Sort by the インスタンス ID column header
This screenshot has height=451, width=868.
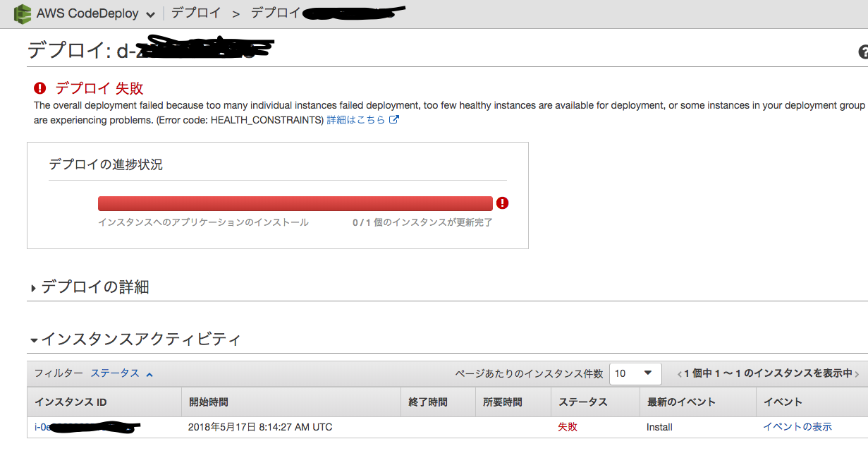(72, 402)
